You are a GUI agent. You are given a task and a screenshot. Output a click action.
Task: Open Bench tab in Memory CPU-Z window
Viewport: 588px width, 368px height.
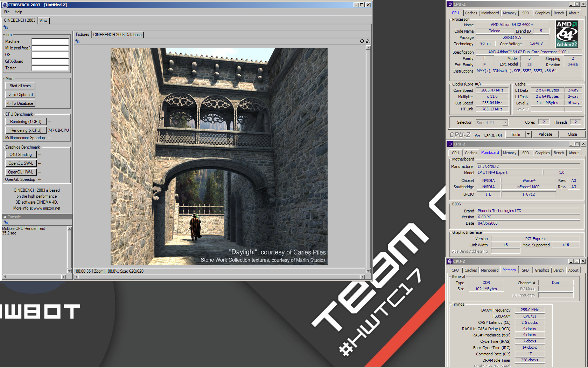[x=558, y=270]
